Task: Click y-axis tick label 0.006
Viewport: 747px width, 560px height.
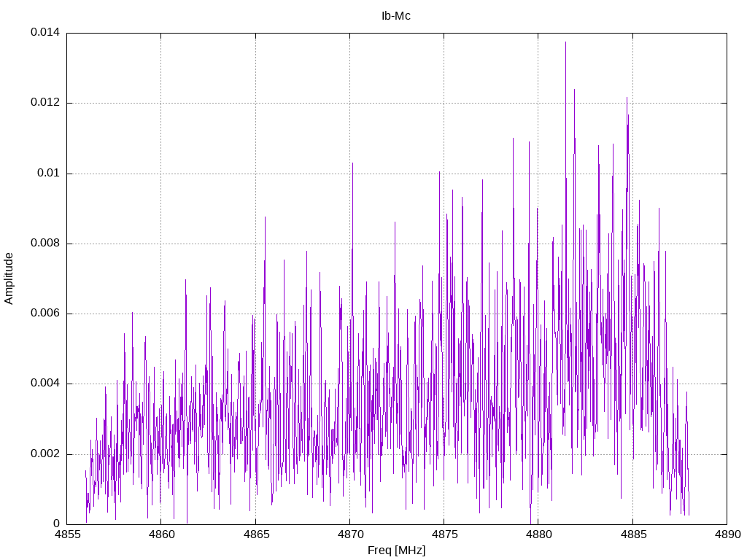Action: point(45,314)
